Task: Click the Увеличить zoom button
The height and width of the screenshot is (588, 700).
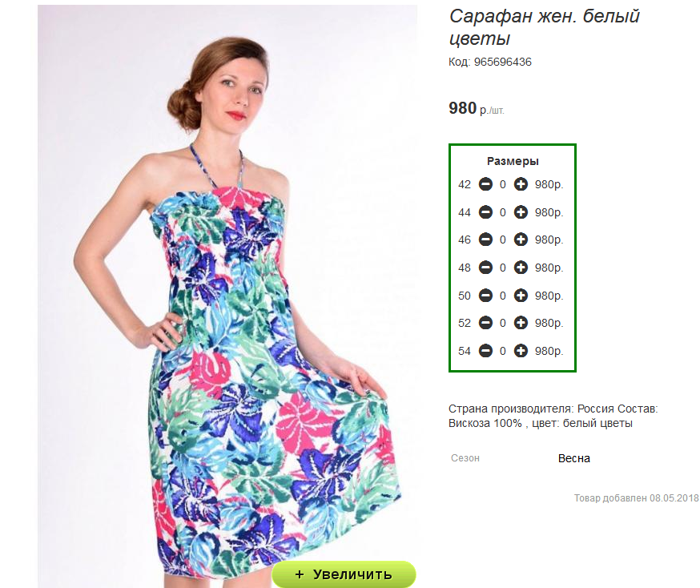Action: (344, 574)
